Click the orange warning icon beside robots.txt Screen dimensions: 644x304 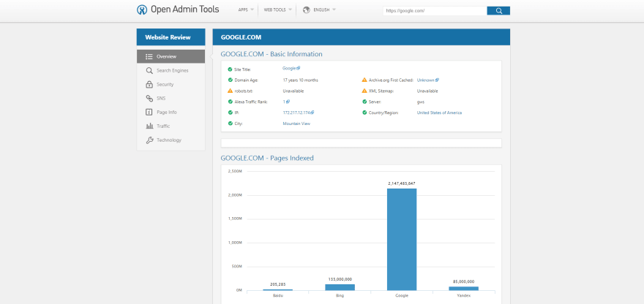230,91
